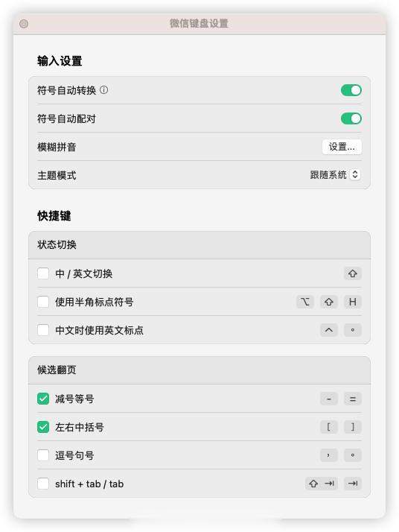399x532 pixels.
Task: Uncheck the 减号等号 checkbox
Action: 43,399
